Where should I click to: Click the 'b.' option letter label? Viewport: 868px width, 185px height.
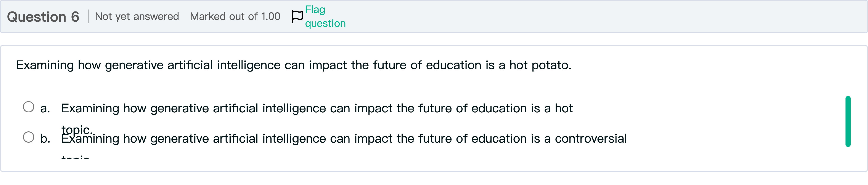45,139
